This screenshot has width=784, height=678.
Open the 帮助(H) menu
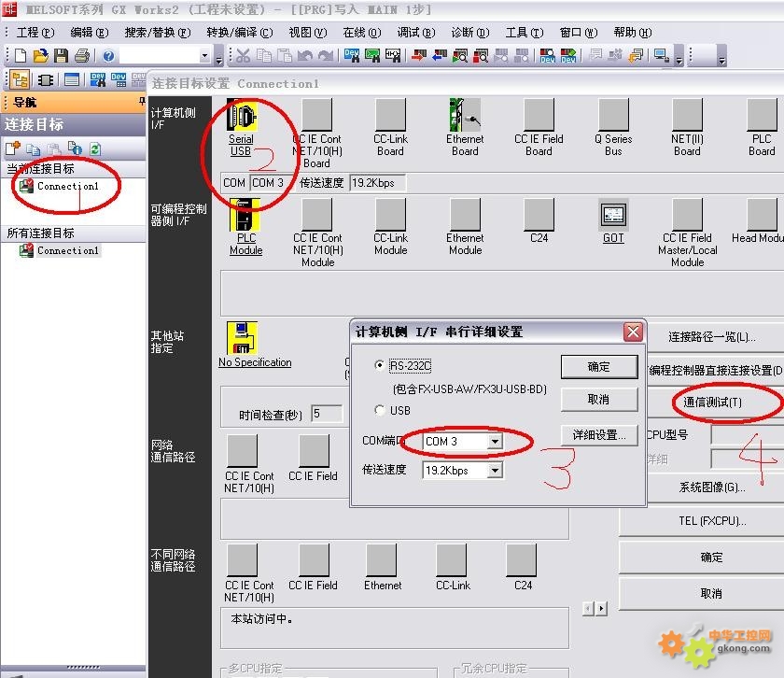tap(633, 33)
